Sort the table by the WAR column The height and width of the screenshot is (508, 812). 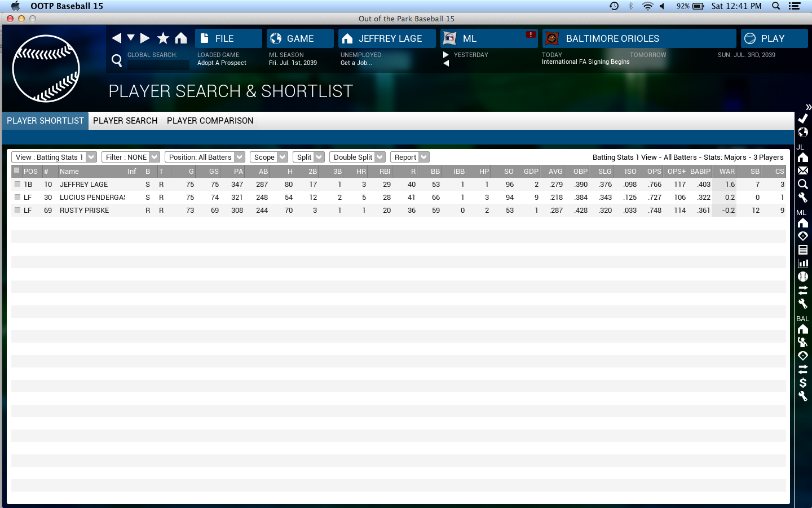725,171
